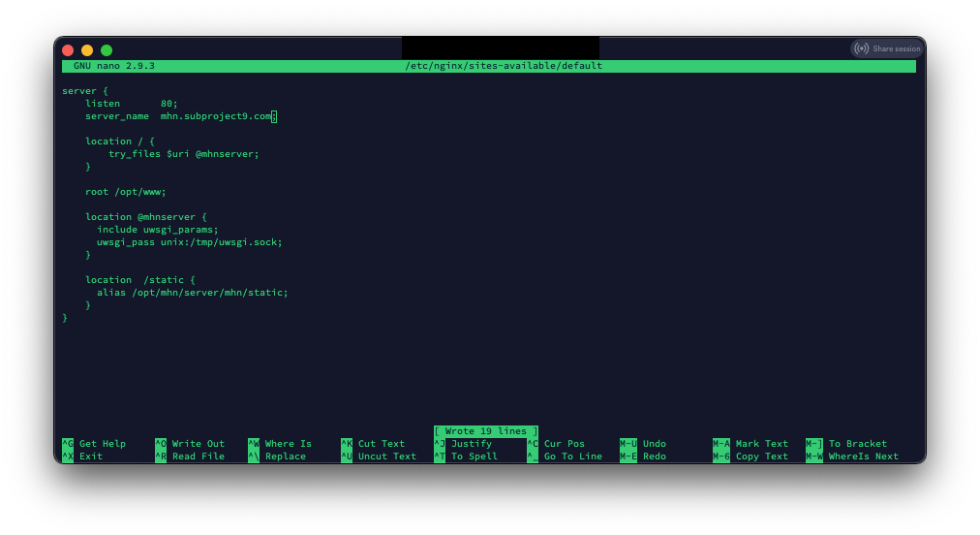Click the ^K Cut Text shortcut
Screen dimensions: 980x535
click(x=373, y=444)
